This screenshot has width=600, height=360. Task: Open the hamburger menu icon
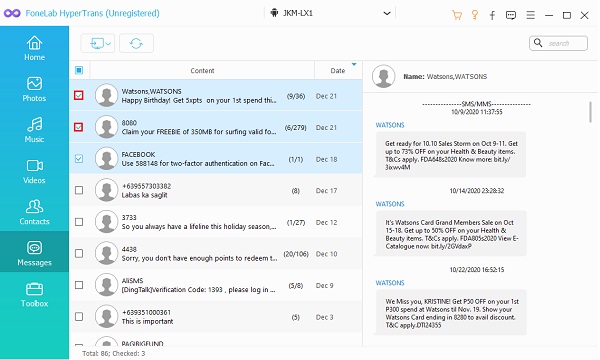530,15
